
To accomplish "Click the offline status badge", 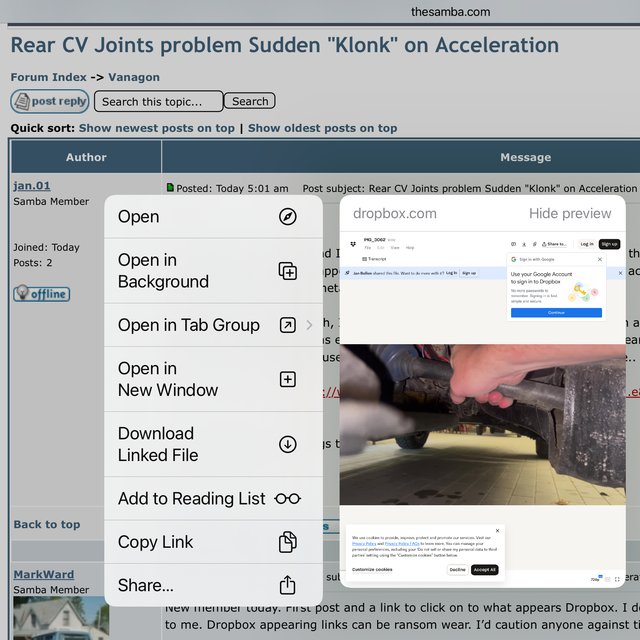I will [42, 293].
